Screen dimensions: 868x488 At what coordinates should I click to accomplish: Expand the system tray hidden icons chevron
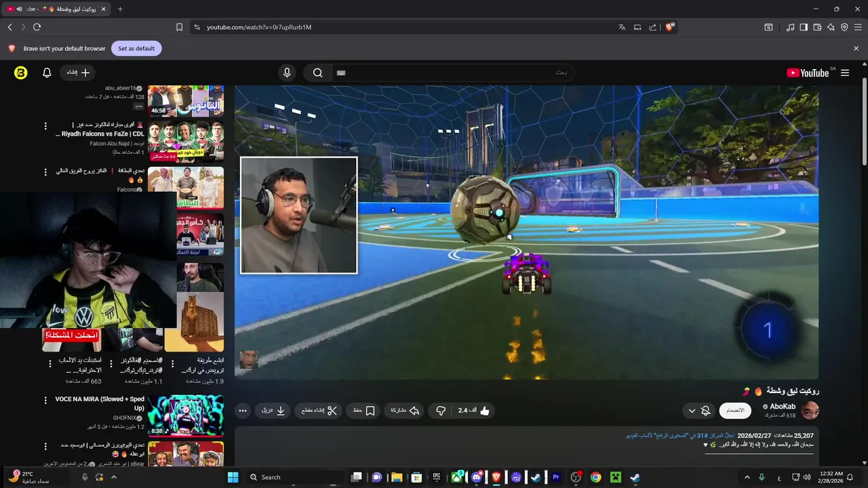tap(747, 477)
